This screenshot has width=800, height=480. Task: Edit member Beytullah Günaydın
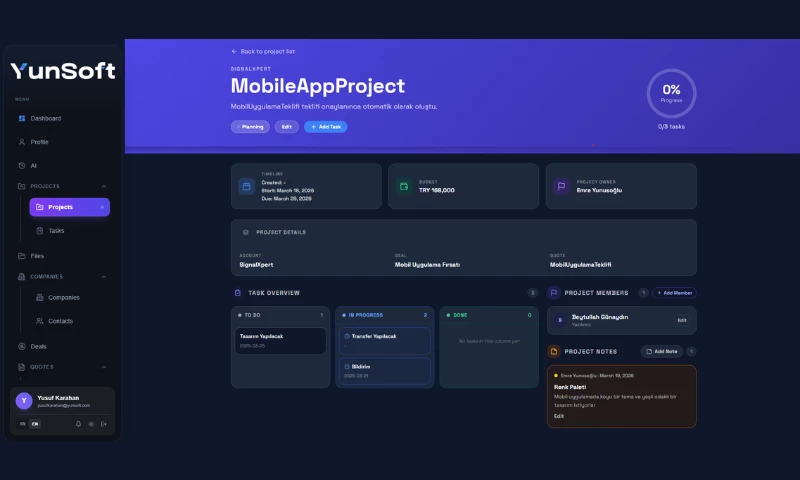click(682, 320)
